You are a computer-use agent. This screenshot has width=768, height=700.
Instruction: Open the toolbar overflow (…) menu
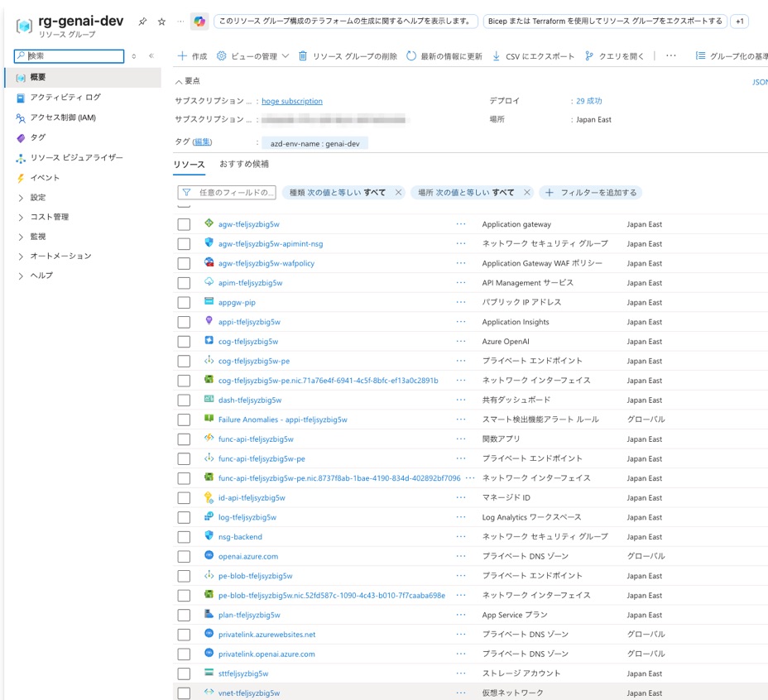(671, 55)
